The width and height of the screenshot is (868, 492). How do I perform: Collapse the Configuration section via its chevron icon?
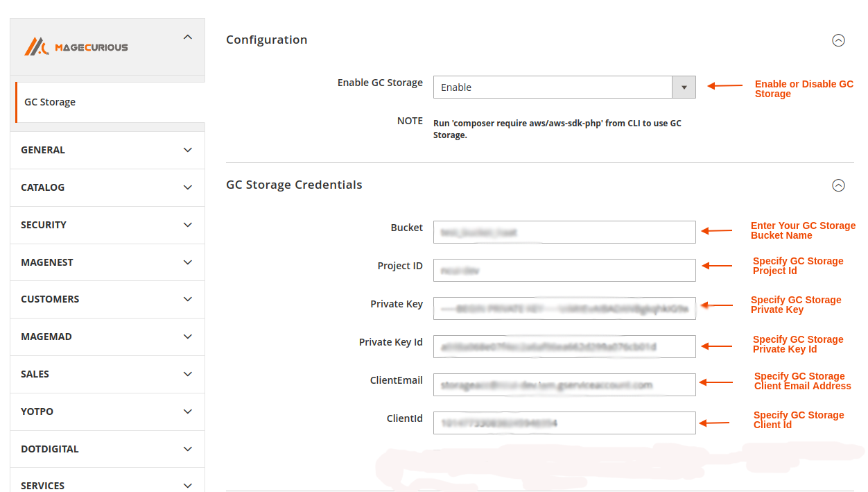(x=838, y=40)
